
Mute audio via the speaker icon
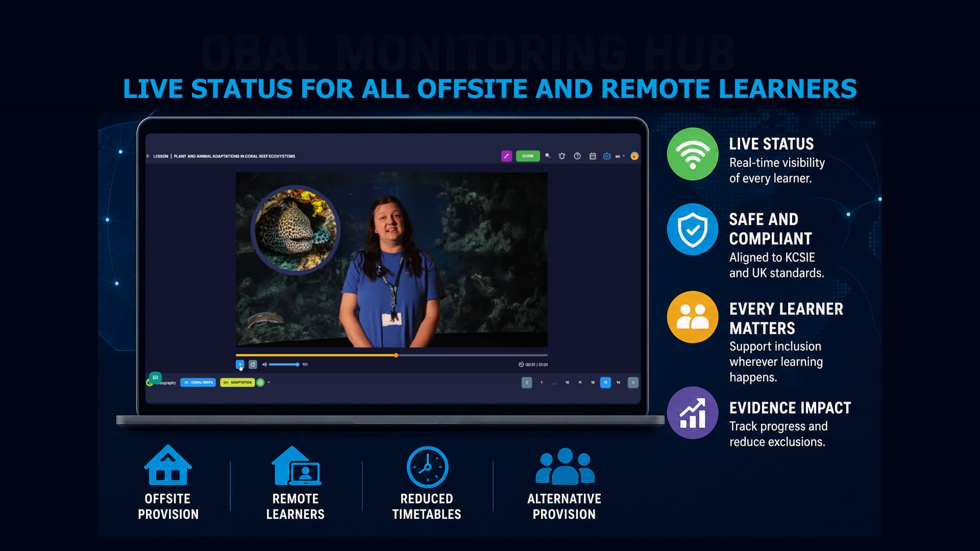click(x=264, y=364)
